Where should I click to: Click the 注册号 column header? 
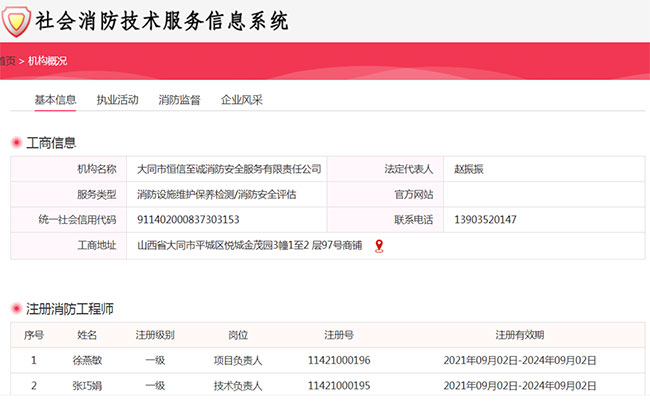pos(339,335)
